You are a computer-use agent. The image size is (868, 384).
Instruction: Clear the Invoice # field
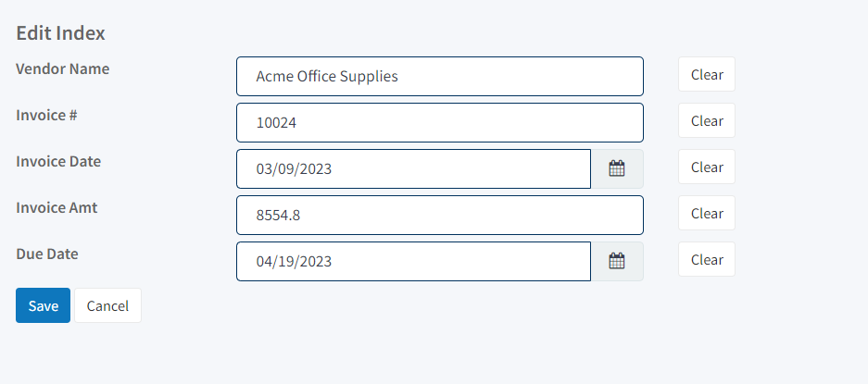point(707,120)
